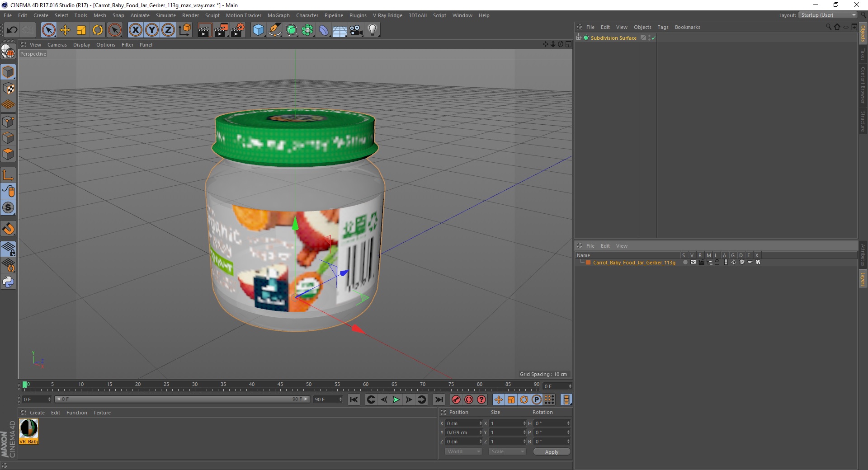Select the VR_Baby material thumbnail
Viewport: 868px width, 470px height.
point(29,431)
